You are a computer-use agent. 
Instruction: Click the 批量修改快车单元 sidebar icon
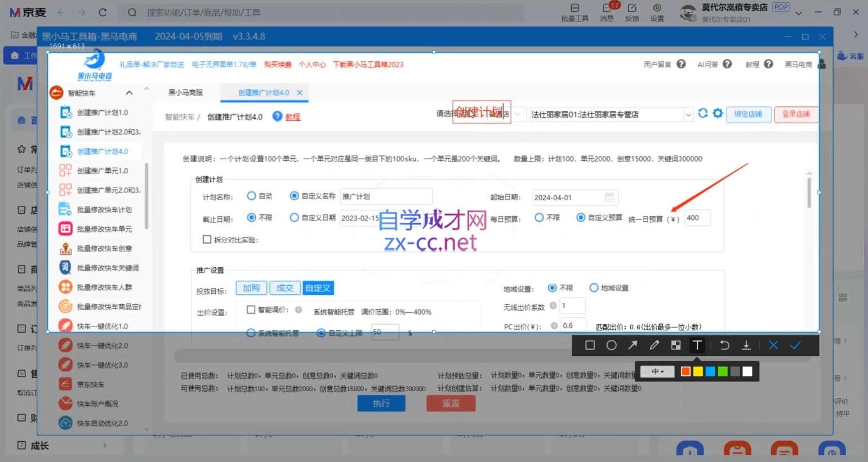[65, 229]
